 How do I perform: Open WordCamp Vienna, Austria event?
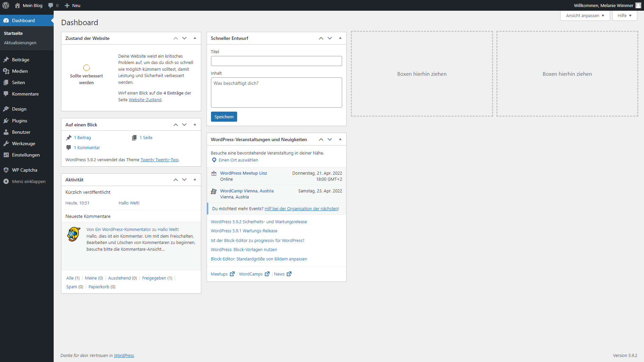tap(247, 191)
